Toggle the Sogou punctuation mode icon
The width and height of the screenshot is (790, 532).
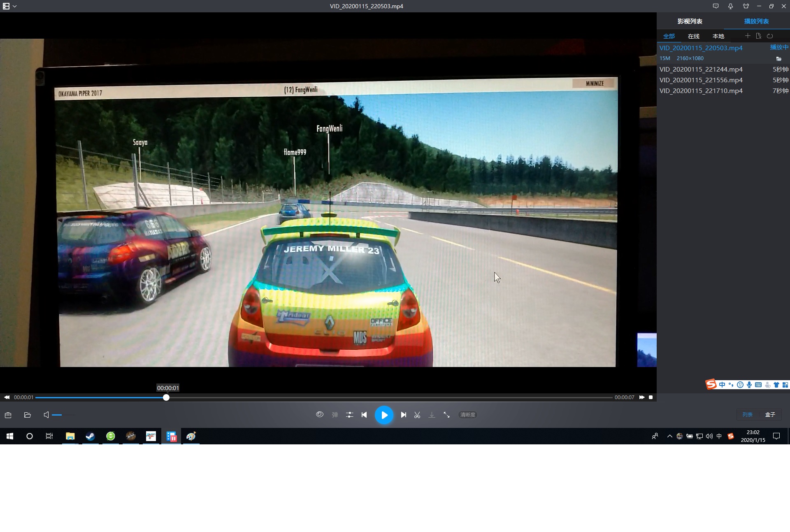pyautogui.click(x=731, y=385)
